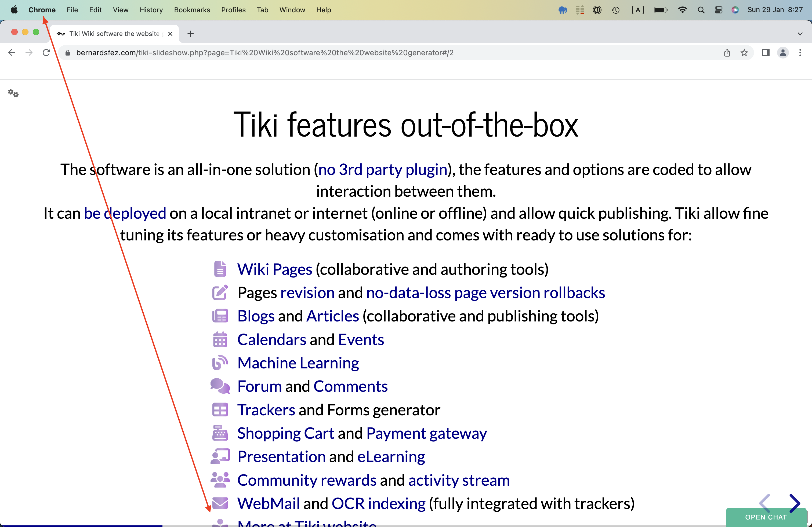Image resolution: width=812 pixels, height=527 pixels.
Task: Open the Articles link
Action: point(333,316)
